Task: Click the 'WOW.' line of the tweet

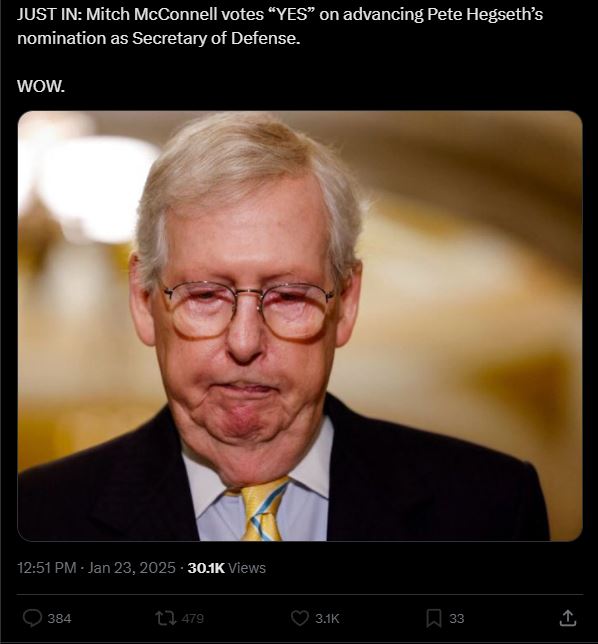Action: point(41,86)
